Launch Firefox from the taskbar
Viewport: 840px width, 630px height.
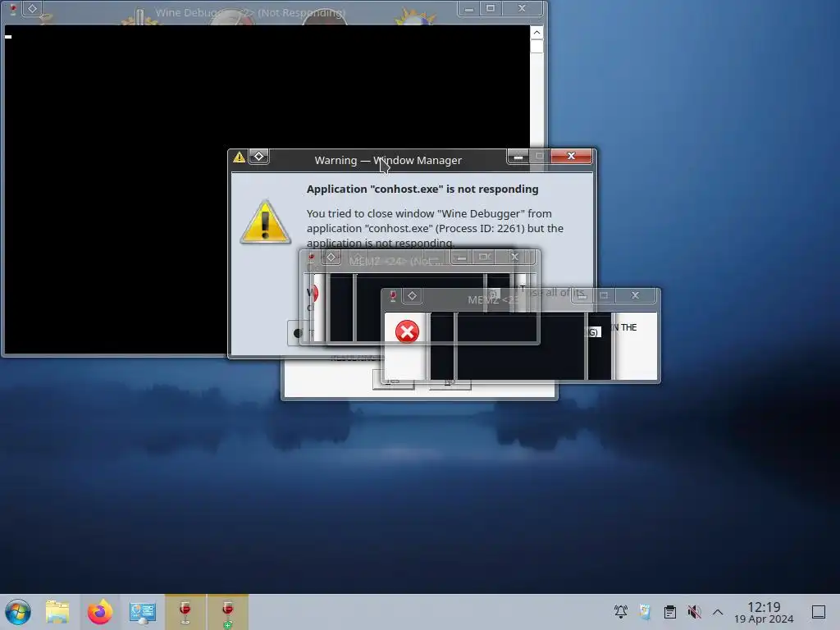(x=100, y=612)
